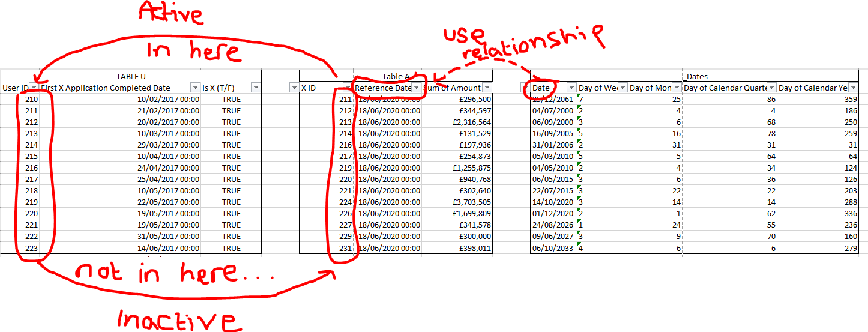Select Reference Date cell in X ID 216 row
Screen dimensions: 868x332
387,145
